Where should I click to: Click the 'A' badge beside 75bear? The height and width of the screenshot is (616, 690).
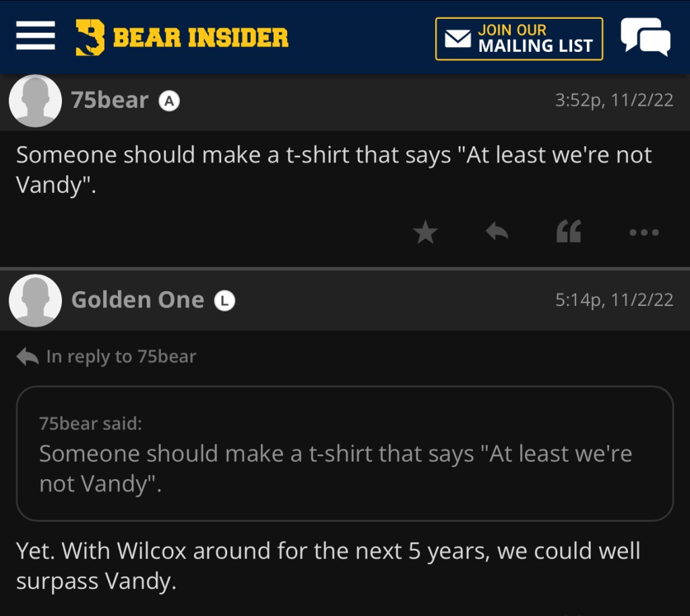pyautogui.click(x=169, y=101)
